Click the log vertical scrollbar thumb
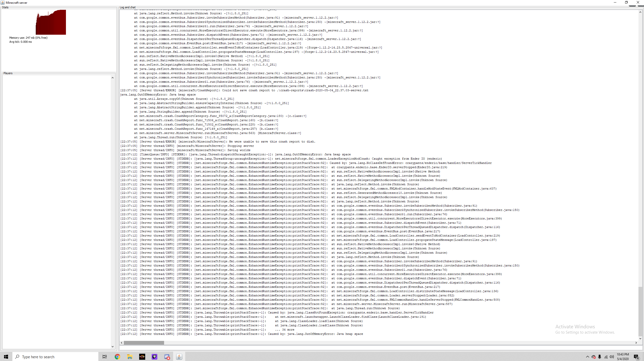Image resolution: width=644 pixels, height=361 pixels. click(640, 311)
